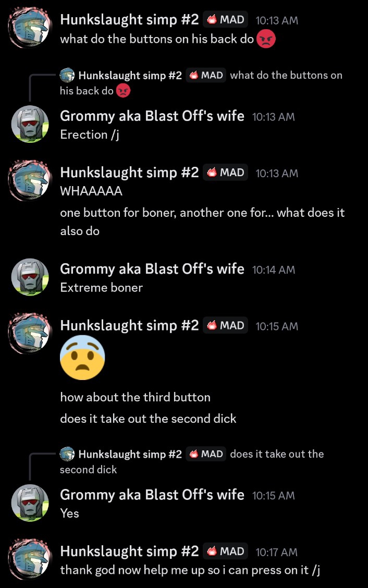Open Grommy's avatar beside the 'Extreme boner' message

click(x=30, y=277)
